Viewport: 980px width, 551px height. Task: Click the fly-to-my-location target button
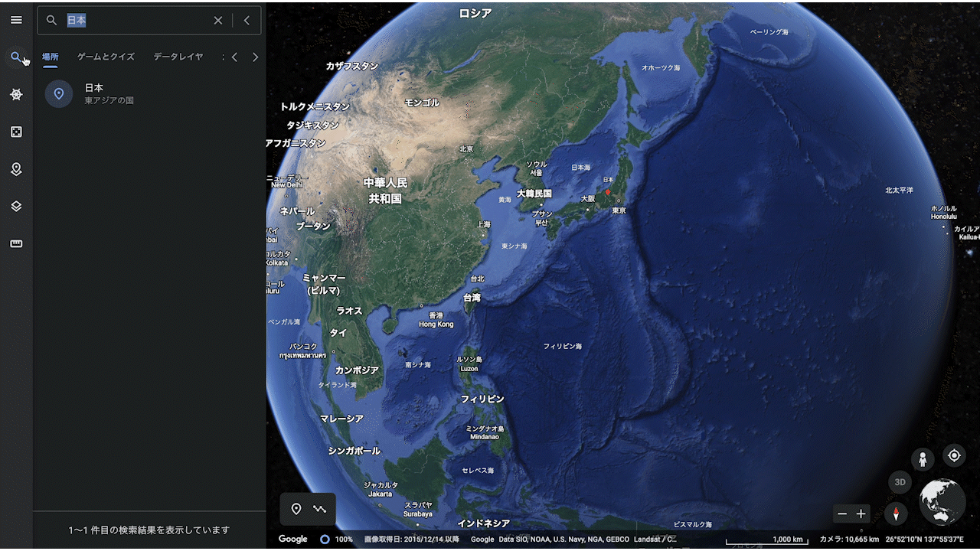pos(954,455)
